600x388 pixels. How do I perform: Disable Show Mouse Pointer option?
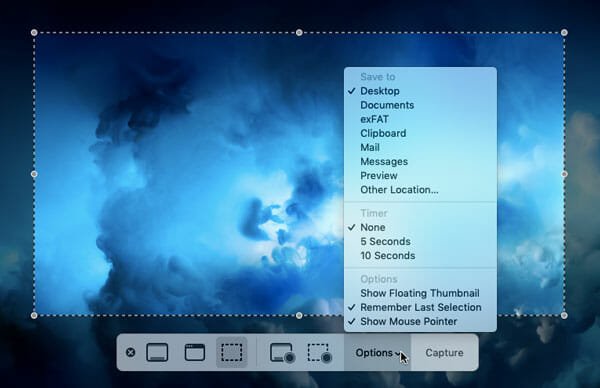pyautogui.click(x=420, y=321)
